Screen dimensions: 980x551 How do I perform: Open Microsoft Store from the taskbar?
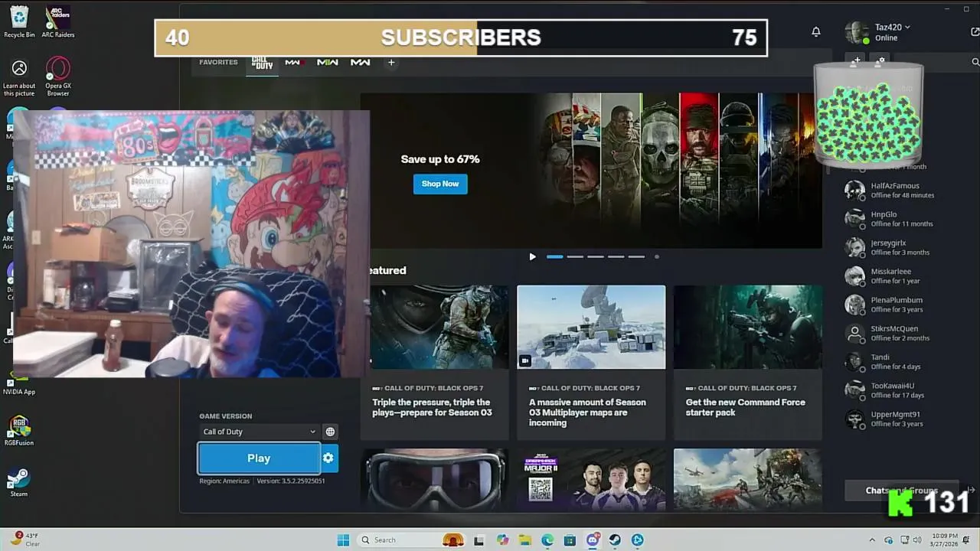570,540
